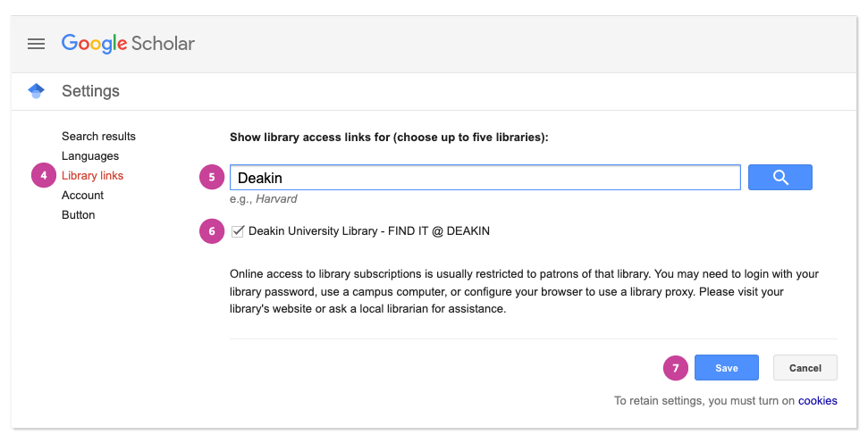This screenshot has height=443, width=868.
Task: Click the Settings page heading
Action: [x=90, y=91]
